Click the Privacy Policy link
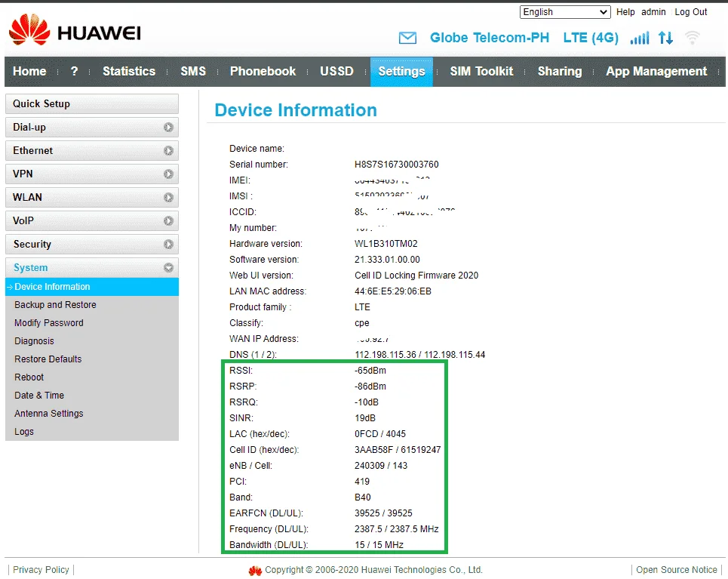 (x=41, y=570)
